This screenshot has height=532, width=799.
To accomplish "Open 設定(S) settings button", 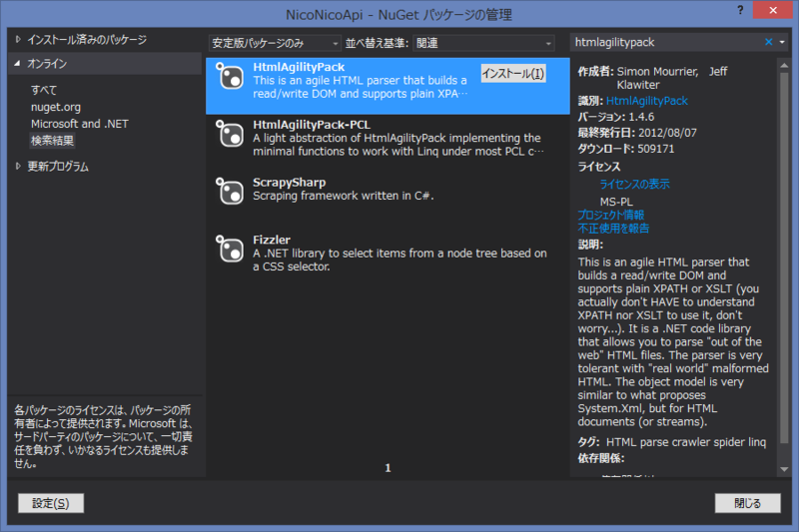I will click(51, 503).
